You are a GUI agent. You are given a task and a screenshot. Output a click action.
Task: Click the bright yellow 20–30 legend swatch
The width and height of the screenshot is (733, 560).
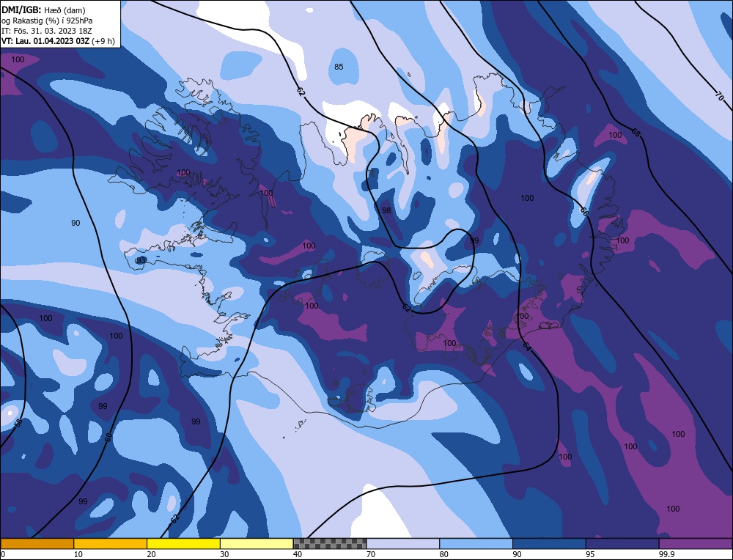[x=183, y=543]
